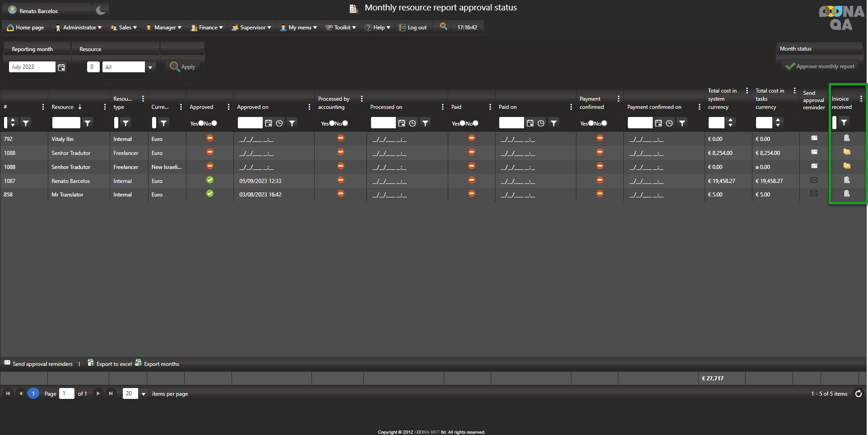
Task: Click the refresh icon in pager
Action: point(858,394)
